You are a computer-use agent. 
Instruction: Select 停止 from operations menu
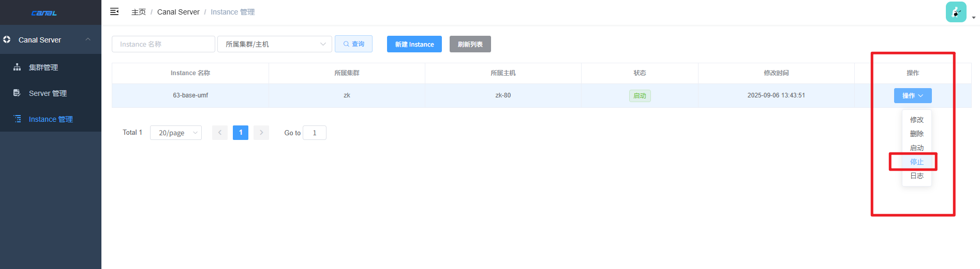tap(917, 162)
